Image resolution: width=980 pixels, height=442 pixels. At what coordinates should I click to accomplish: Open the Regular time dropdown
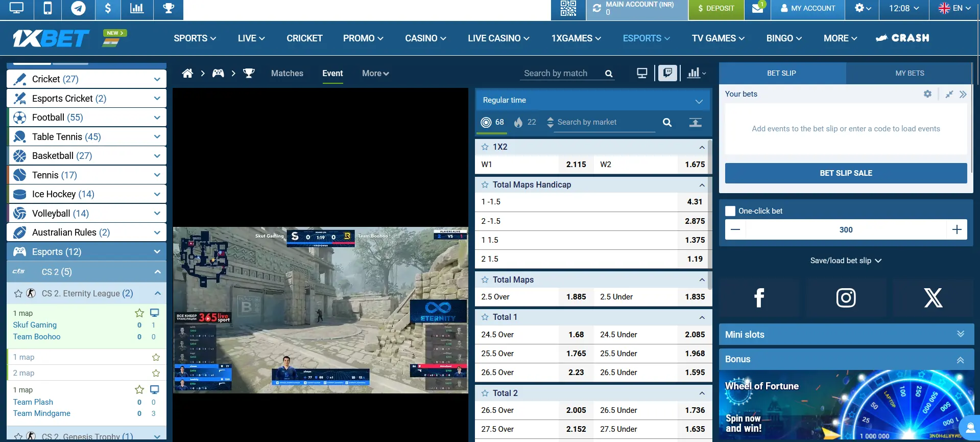(593, 100)
